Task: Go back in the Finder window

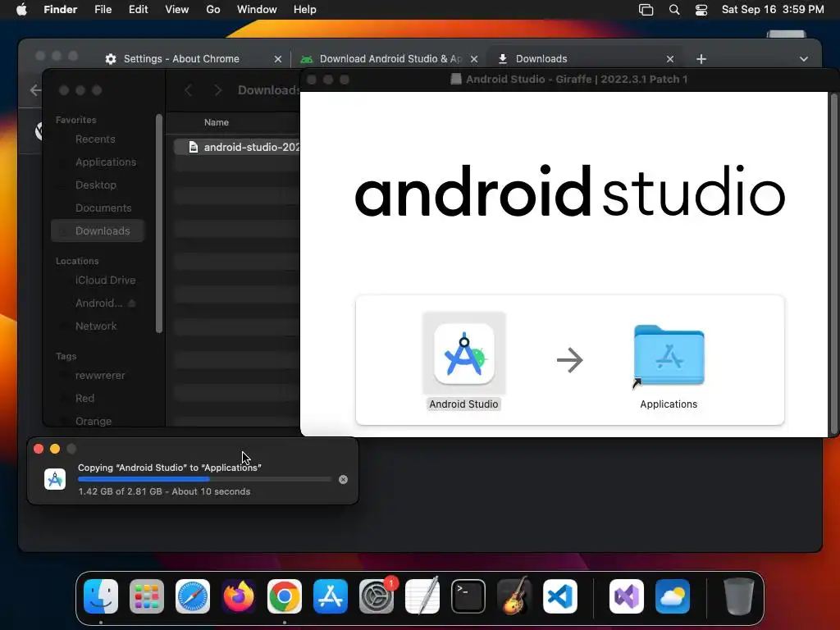Action: click(188, 90)
